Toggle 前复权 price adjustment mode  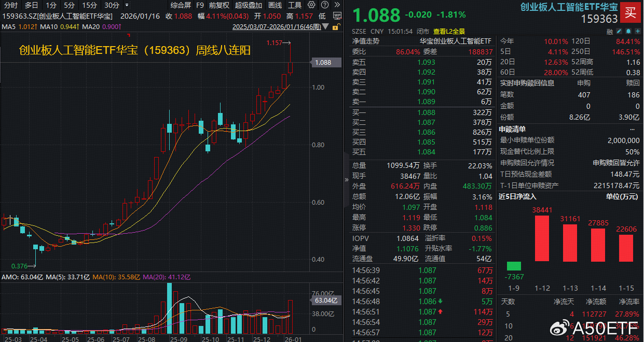click(218, 5)
